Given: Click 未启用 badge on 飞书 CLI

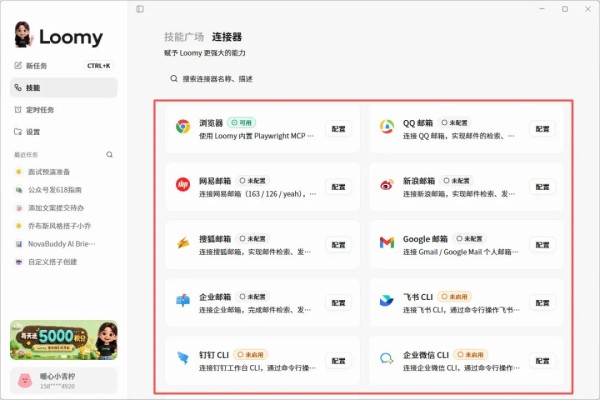Looking at the screenshot, I should click(x=454, y=297).
